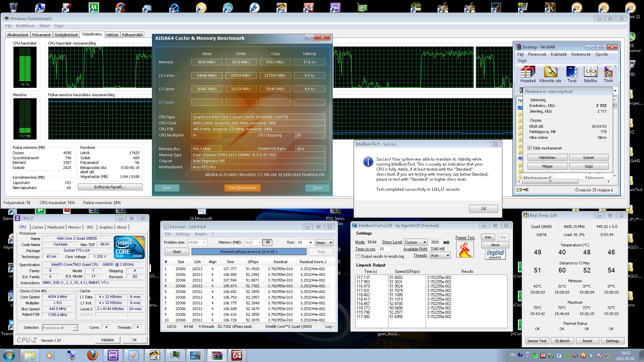Open the Caches tab in CPU-Z
The image size is (644, 362).
(38, 227)
